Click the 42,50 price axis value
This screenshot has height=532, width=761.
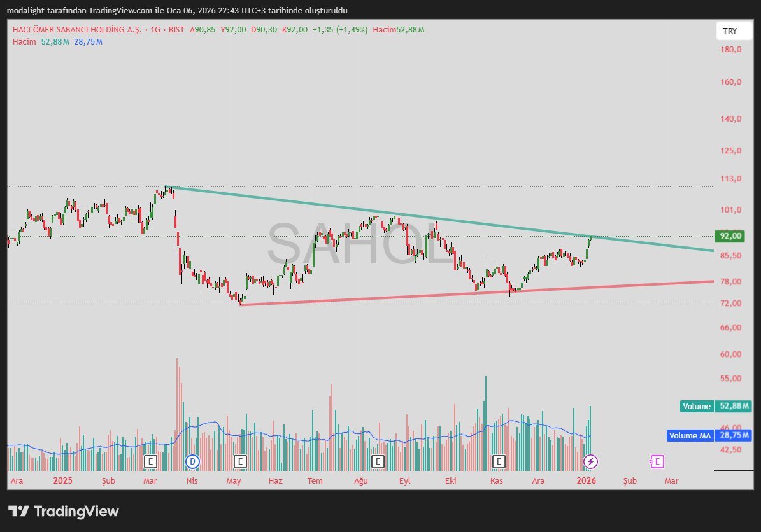click(x=731, y=450)
